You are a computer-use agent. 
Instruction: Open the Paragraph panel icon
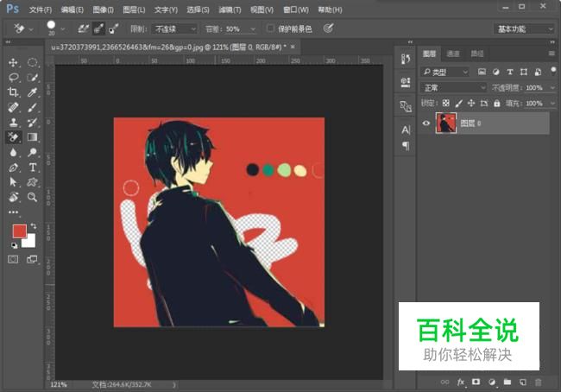click(406, 146)
